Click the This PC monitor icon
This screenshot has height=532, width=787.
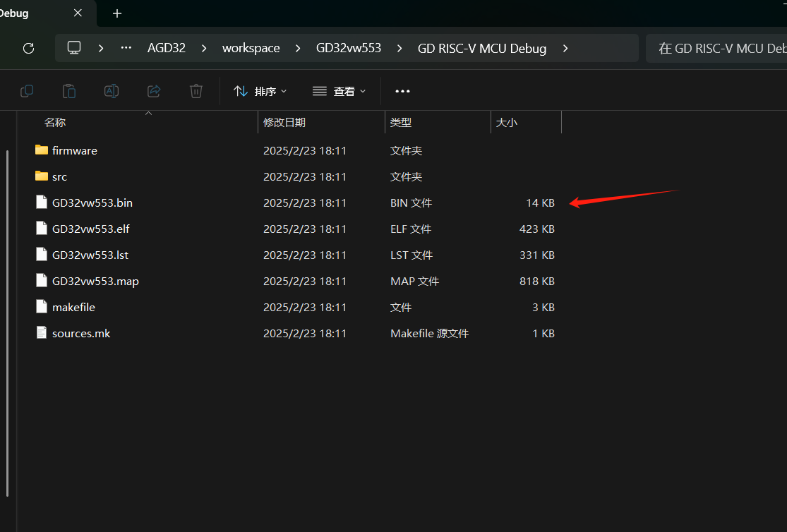point(74,48)
